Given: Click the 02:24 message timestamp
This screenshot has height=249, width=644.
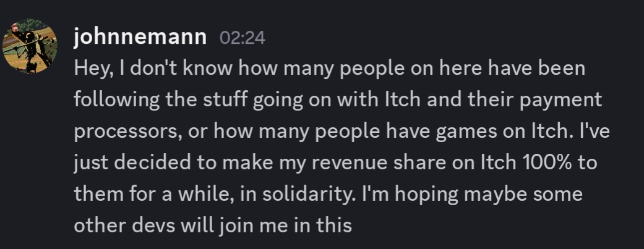Looking at the screenshot, I should tap(243, 38).
